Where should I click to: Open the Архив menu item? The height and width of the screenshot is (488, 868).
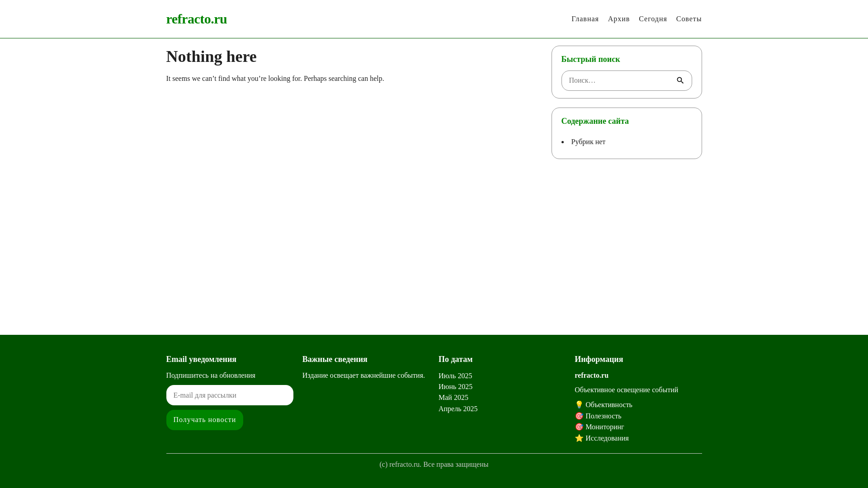point(618,19)
